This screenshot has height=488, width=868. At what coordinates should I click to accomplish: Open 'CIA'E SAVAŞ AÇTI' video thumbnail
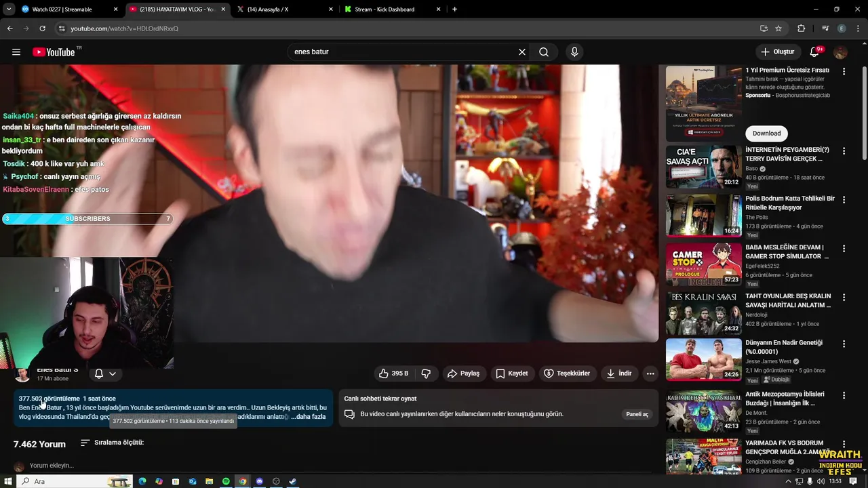[704, 167]
